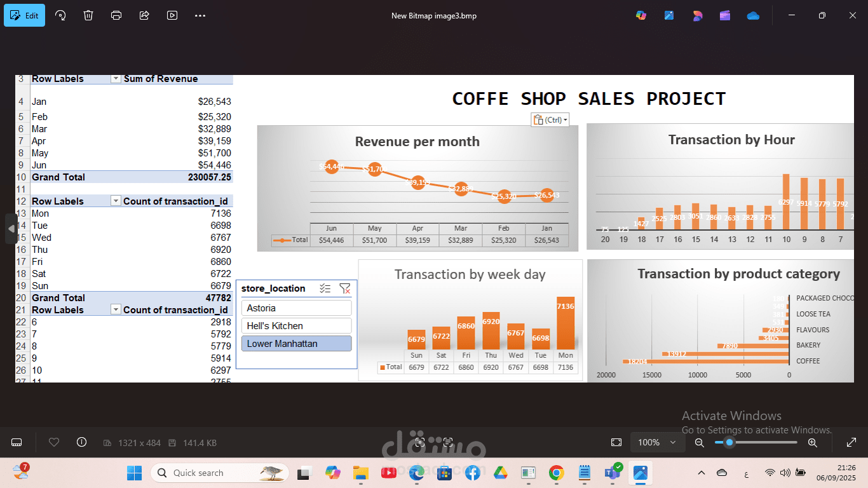The width and height of the screenshot is (868, 488).
Task: Open the 100% zoom level dropdown
Action: point(658,442)
